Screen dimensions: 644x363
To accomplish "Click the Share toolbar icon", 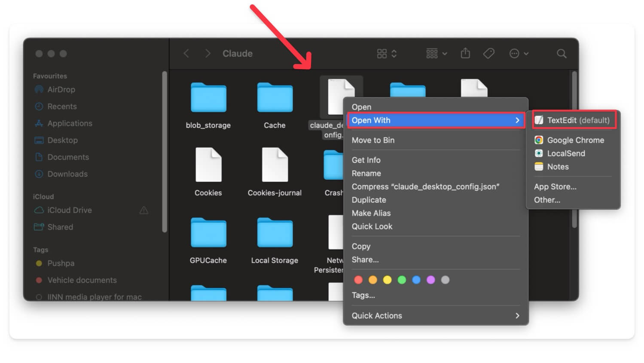I will [x=465, y=53].
